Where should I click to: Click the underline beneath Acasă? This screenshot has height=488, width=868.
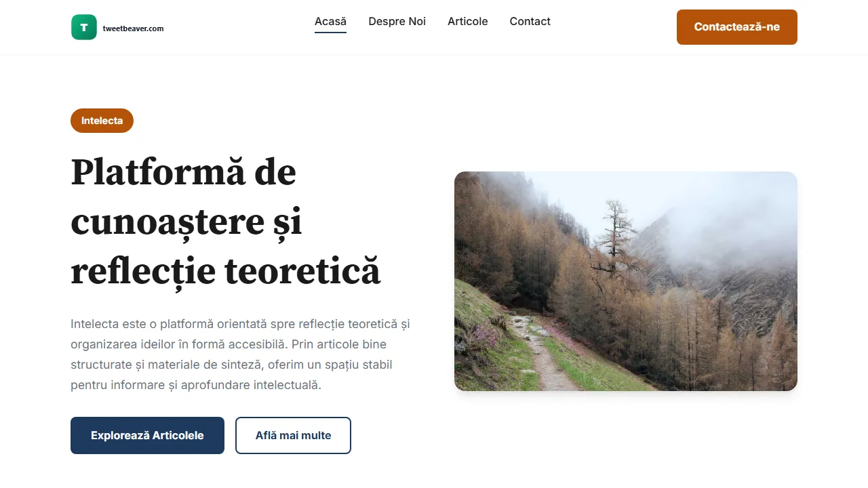point(330,32)
